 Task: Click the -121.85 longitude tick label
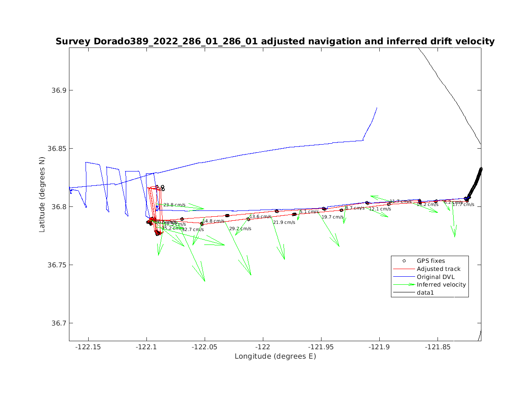pos(438,347)
